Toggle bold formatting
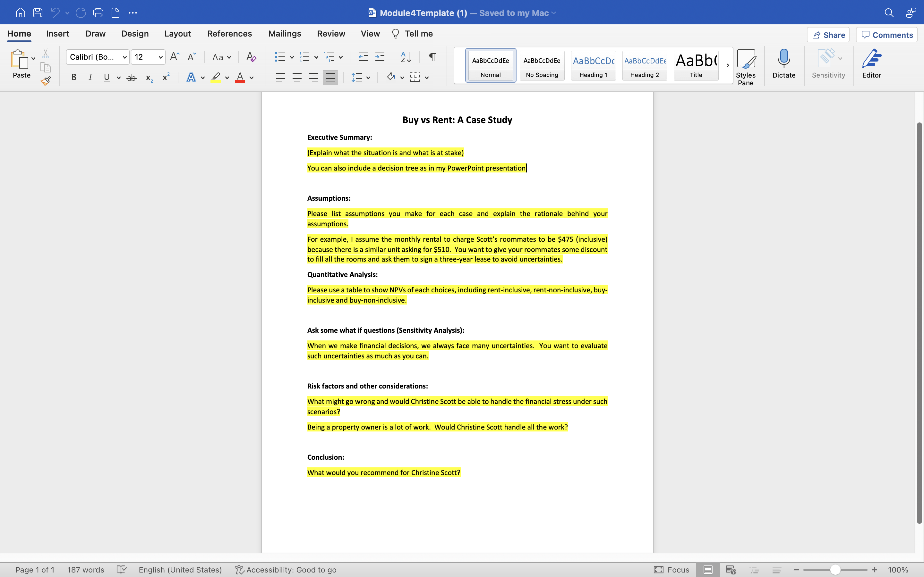The image size is (924, 577). pyautogui.click(x=74, y=78)
